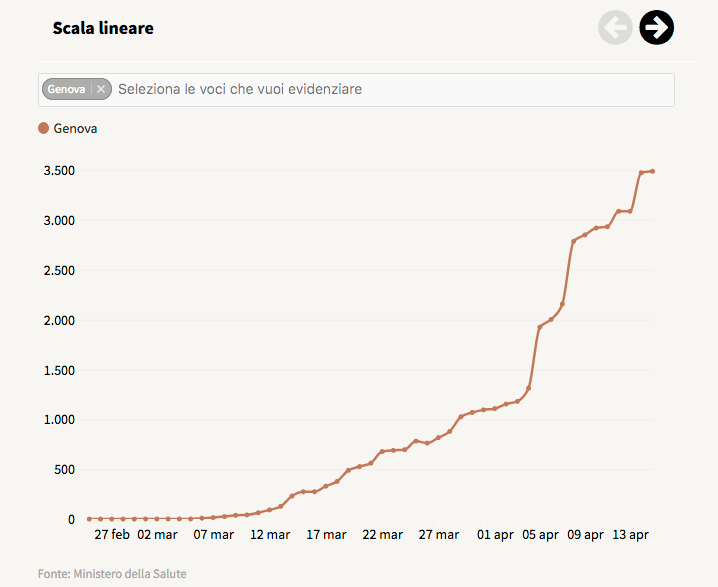
Task: Click the 22 mar date label
Action: [382, 534]
